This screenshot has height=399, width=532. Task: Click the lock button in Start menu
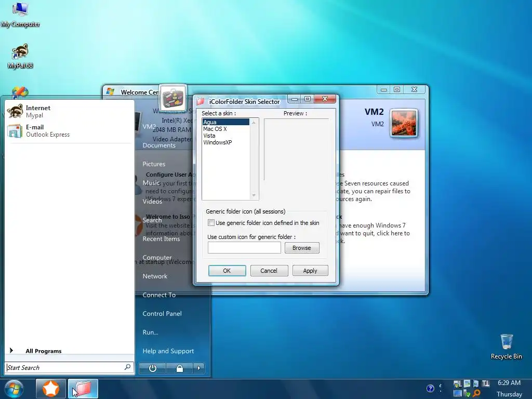179,368
